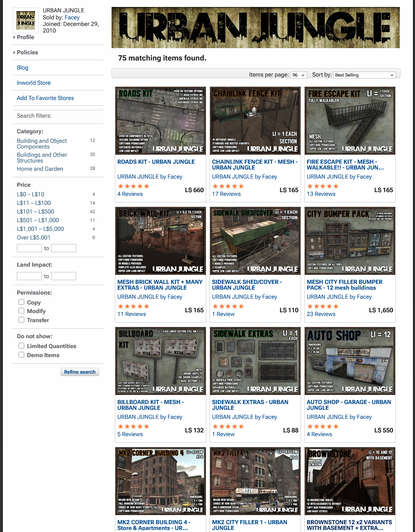View the 23 Reviews link
Viewport: 415px width, 532px height.
tap(321, 314)
